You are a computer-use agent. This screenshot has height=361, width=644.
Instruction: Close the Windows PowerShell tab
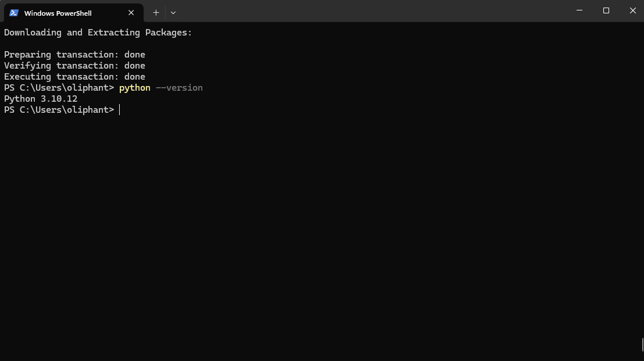tap(131, 13)
